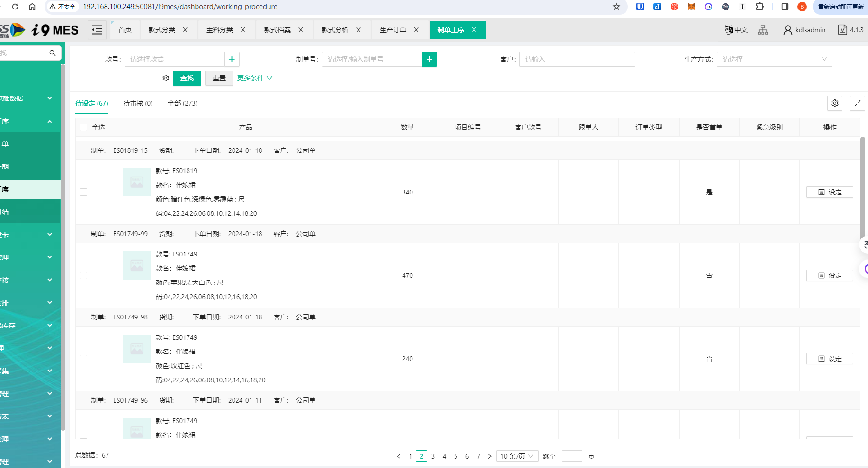
Task: Toggle the browser side panel icon
Action: tap(785, 7)
